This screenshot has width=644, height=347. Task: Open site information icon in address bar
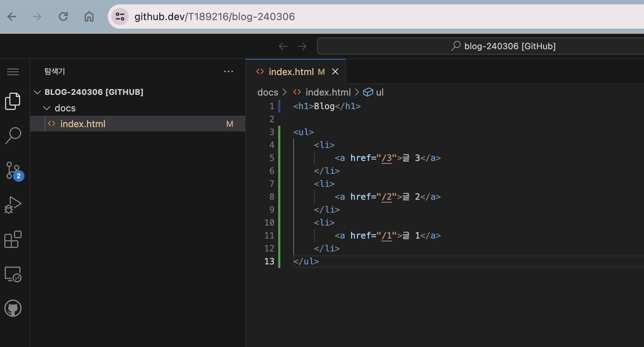click(x=120, y=17)
